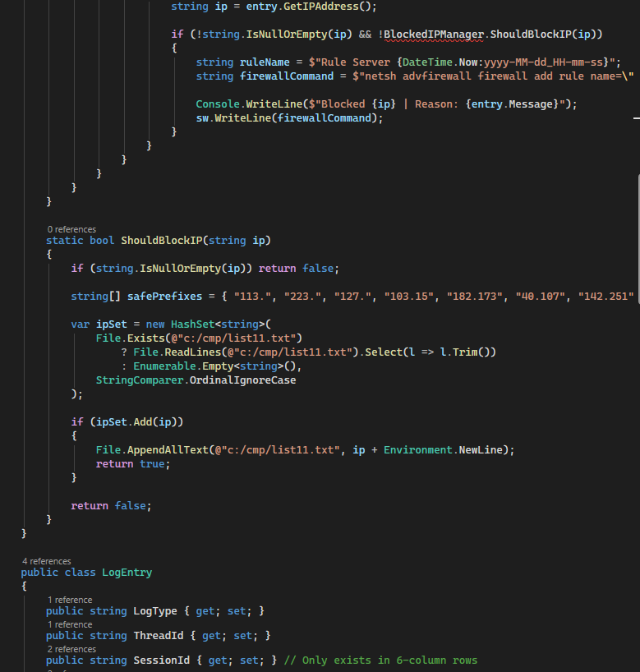
Task: Click the Add call in ipSet.Add(ip)
Action: click(143, 422)
